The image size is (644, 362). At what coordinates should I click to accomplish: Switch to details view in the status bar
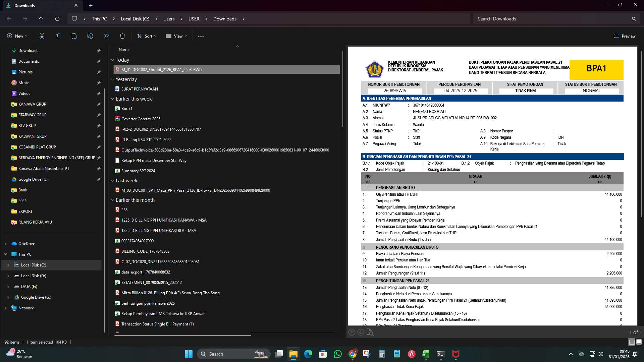point(631,342)
